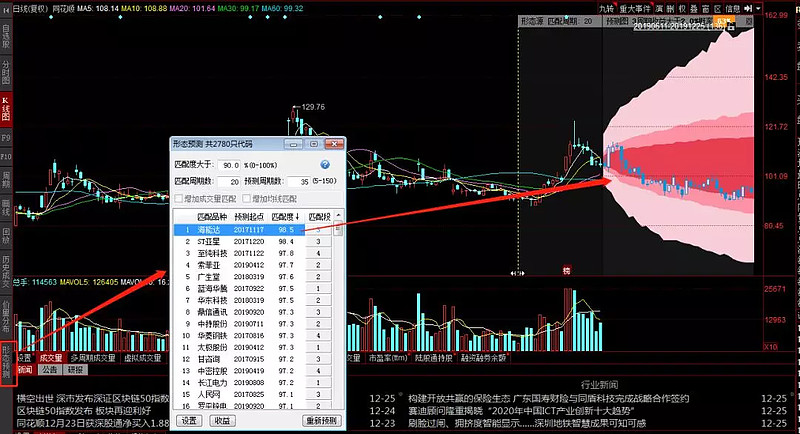800x434 pixels.
Task: Open the 形态预测 sidebar item
Action: 6,363
